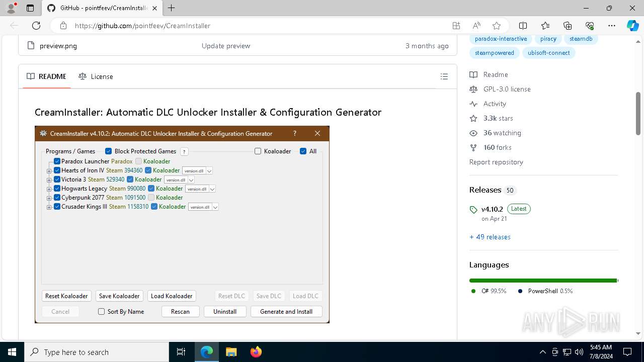
Task: Open a new browser tab
Action: [172, 8]
